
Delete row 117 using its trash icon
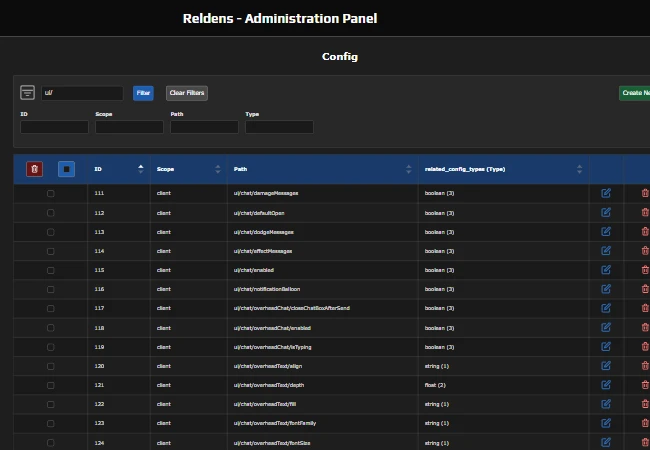tap(645, 308)
